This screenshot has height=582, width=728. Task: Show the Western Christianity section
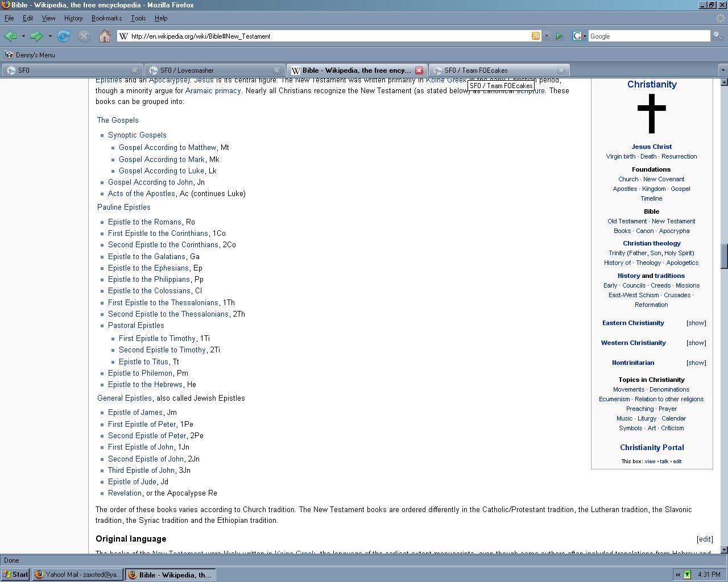(696, 343)
